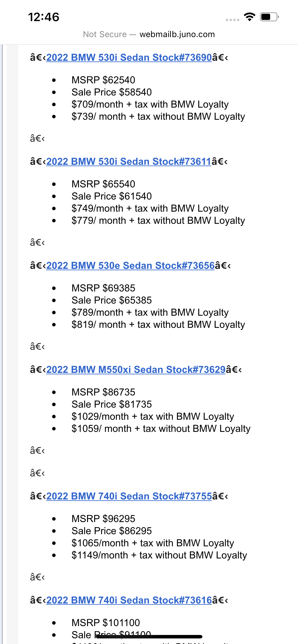The width and height of the screenshot is (298, 644).
Task: Open the 2022 BMW 530i Stock#73690 link
Action: coord(129,57)
